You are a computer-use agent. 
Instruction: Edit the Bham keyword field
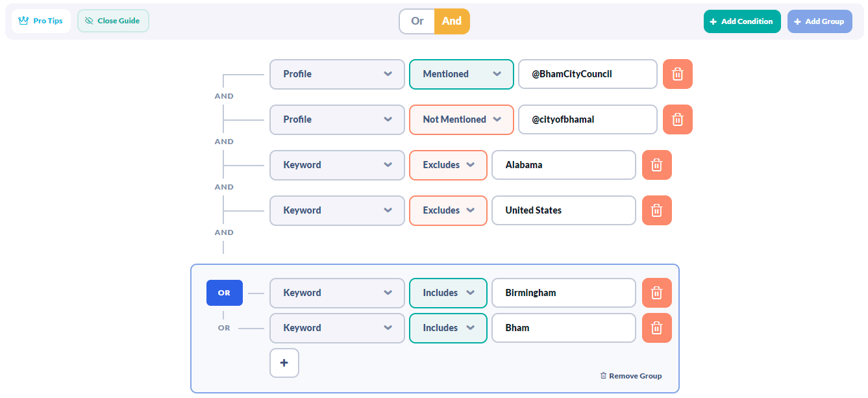click(x=564, y=328)
